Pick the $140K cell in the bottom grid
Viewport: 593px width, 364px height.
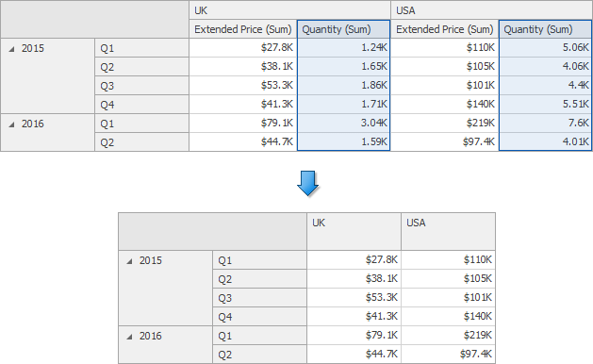[x=448, y=317]
